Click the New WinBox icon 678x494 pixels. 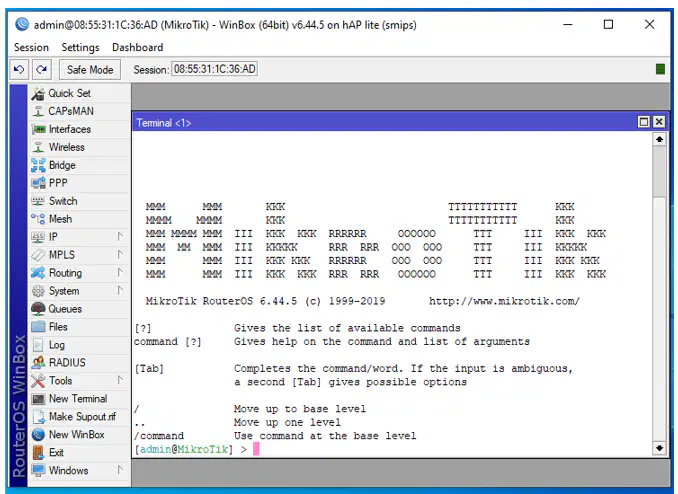click(x=38, y=434)
